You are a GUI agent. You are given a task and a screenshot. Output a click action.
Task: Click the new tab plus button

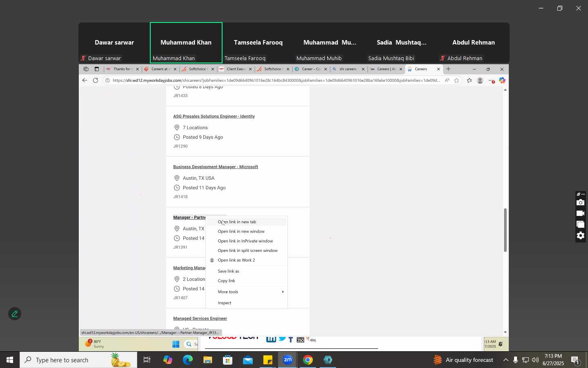448,69
